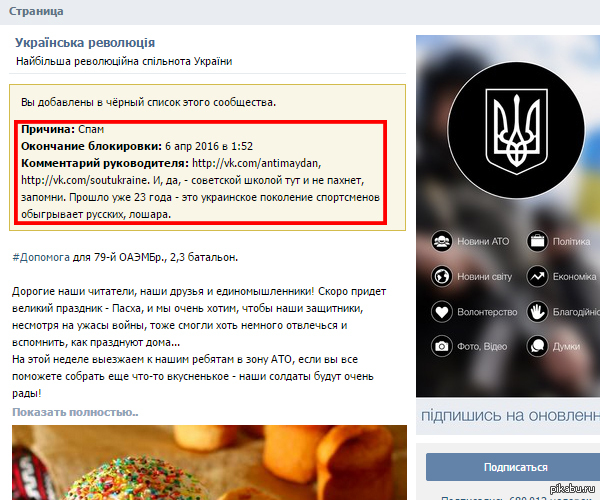Open the Фото, Відео camera icon
This screenshot has height=500, width=600.
tap(442, 346)
